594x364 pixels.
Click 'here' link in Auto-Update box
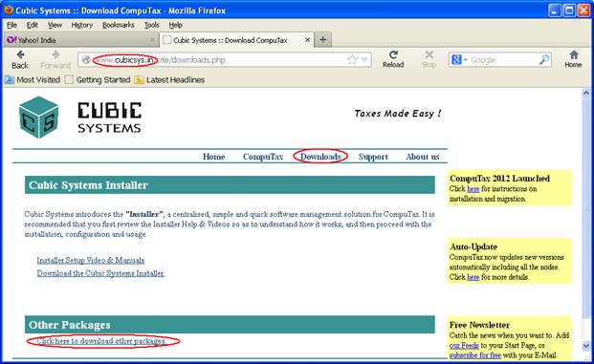[x=473, y=277]
